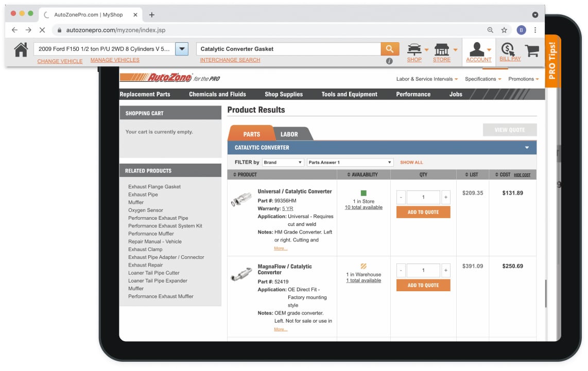Decrease quantity for MagnaFlow Catalytic Converter
This screenshot has width=588, height=371.
[x=401, y=270]
